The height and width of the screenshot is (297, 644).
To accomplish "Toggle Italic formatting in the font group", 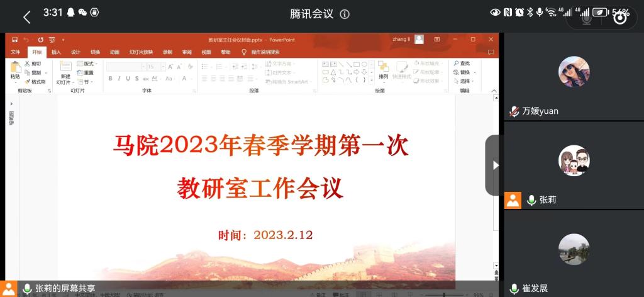I will click(x=119, y=79).
